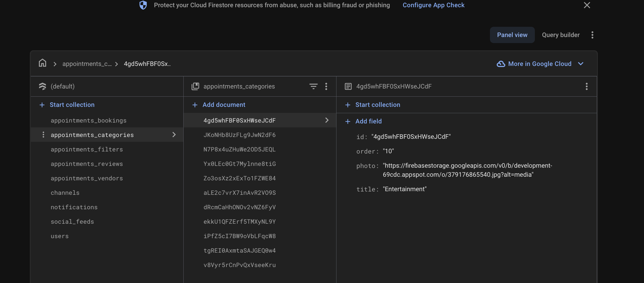Click the photo field URL value
The height and width of the screenshot is (283, 644).
click(467, 170)
